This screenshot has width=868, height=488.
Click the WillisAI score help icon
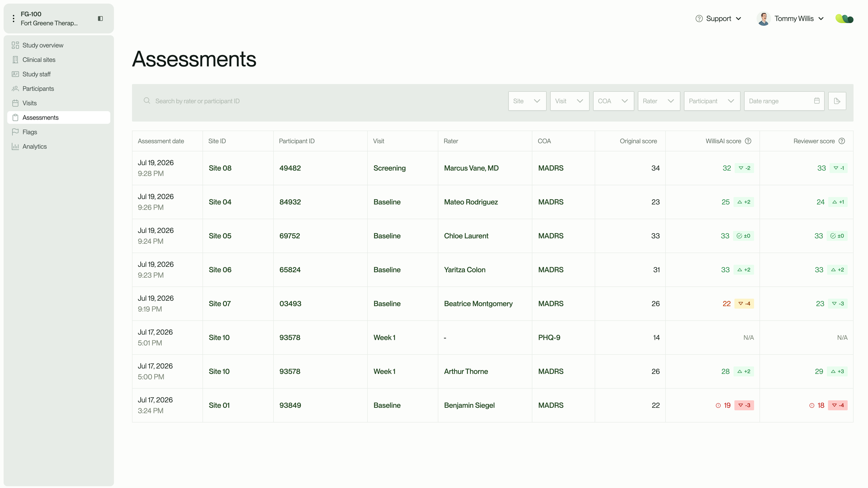(748, 141)
